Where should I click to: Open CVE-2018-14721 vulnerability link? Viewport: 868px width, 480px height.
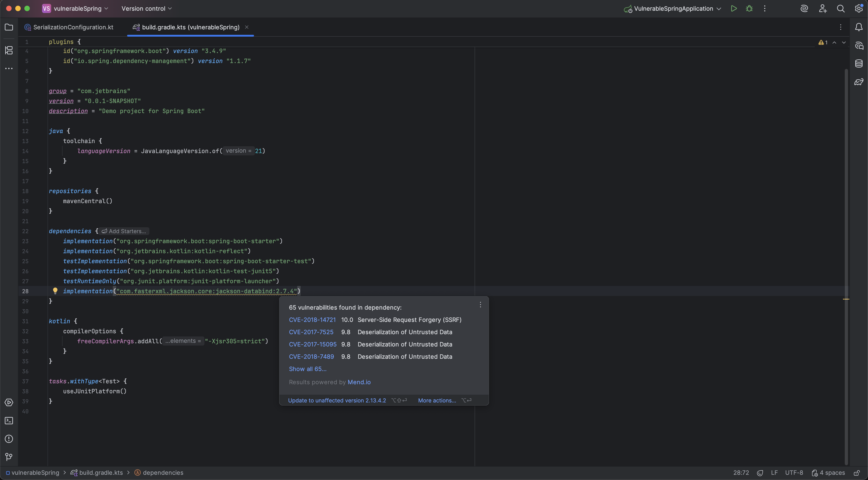click(x=312, y=320)
